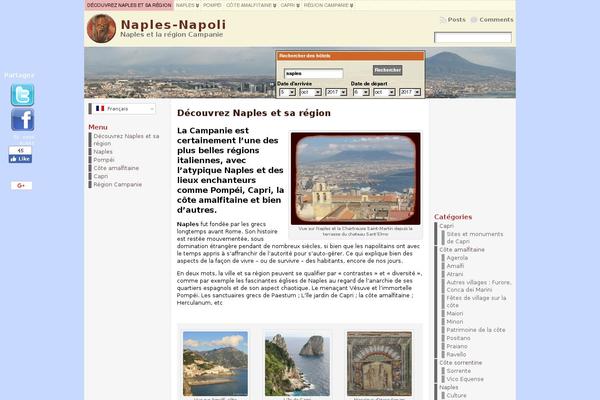Open the Amalfi coast village thumbnail

click(215, 364)
